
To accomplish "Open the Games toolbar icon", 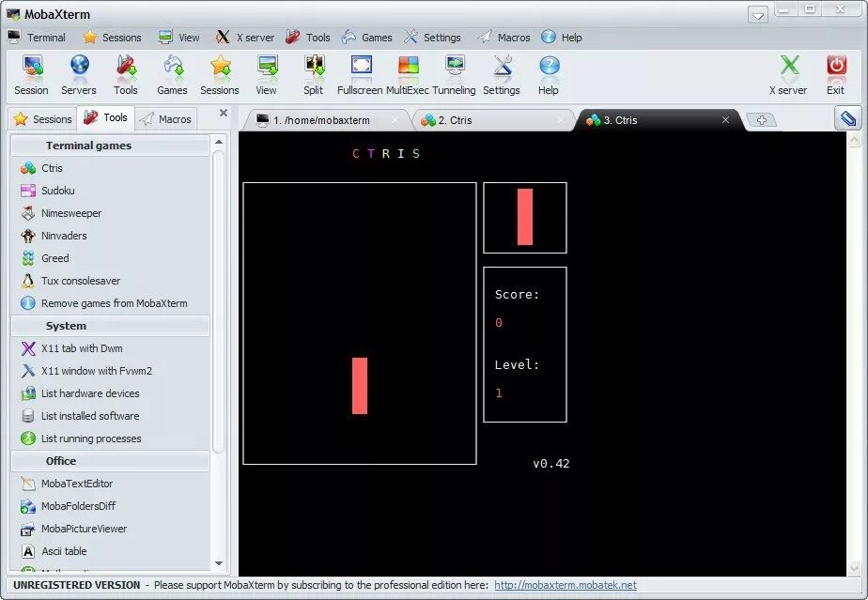I will click(x=172, y=75).
